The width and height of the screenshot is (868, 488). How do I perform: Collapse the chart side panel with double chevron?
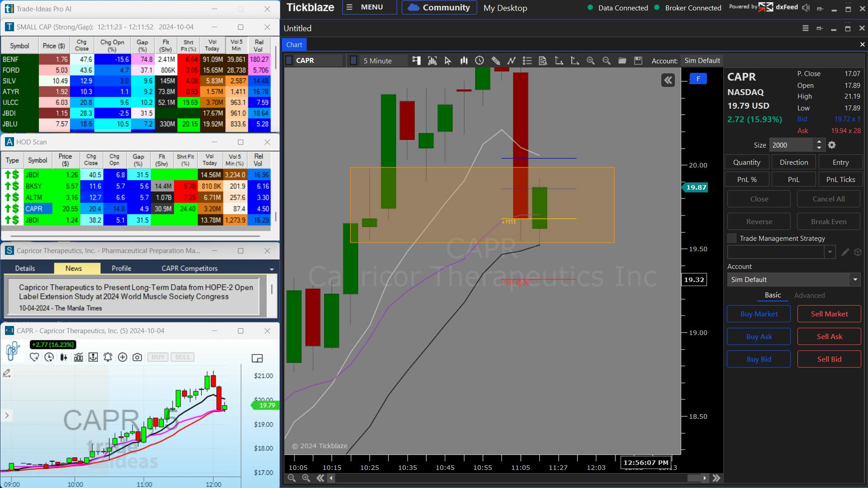pos(668,81)
